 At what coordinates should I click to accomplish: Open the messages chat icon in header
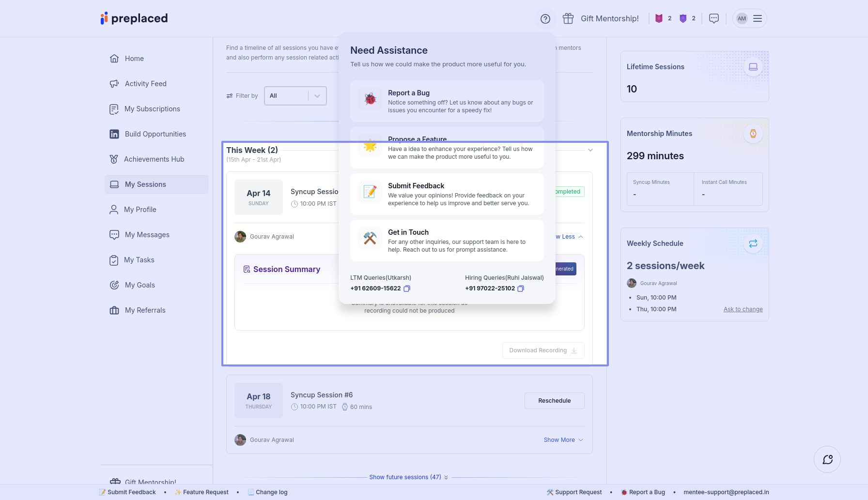click(x=713, y=19)
